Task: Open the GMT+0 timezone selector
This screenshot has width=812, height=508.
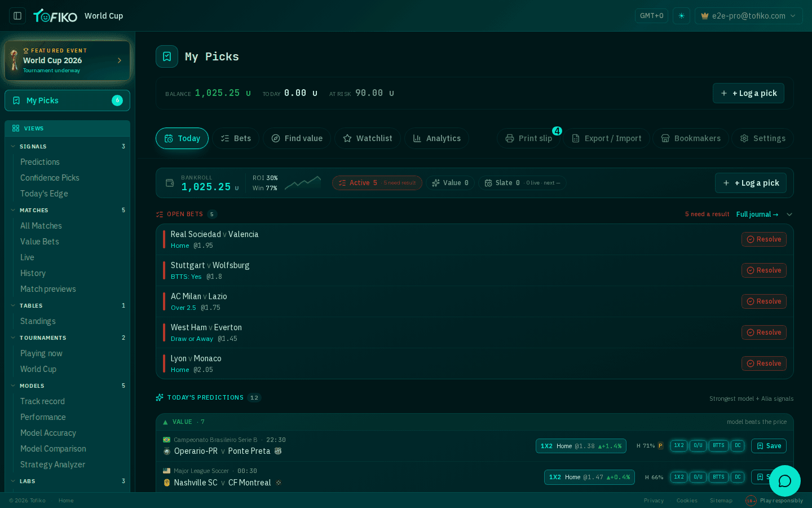Action: [651, 16]
